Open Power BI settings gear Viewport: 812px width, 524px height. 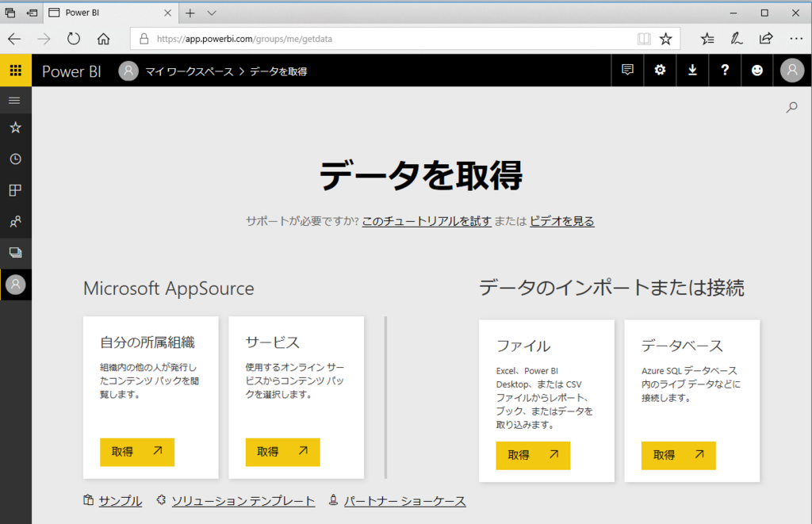pyautogui.click(x=660, y=71)
